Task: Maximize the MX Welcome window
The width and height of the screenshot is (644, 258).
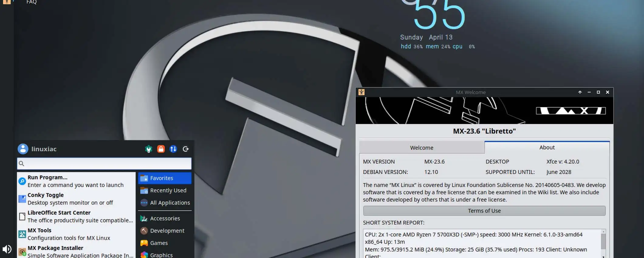Action: tap(598, 92)
